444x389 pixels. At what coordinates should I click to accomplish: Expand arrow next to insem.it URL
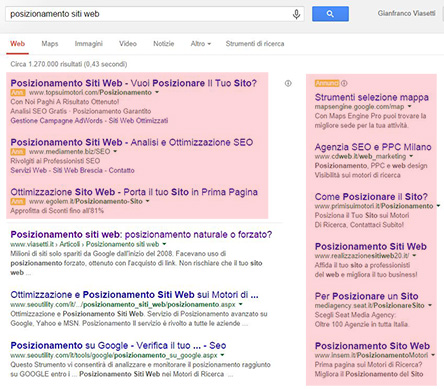point(433,355)
